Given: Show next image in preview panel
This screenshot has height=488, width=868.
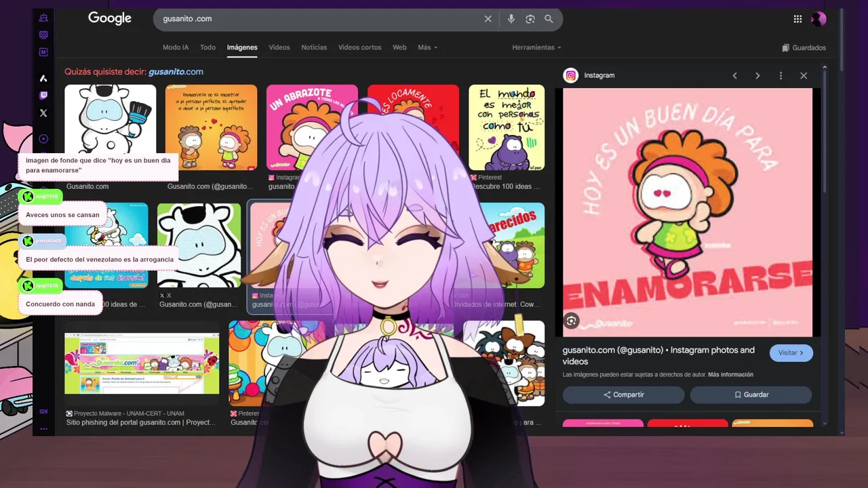Looking at the screenshot, I should pyautogui.click(x=757, y=76).
